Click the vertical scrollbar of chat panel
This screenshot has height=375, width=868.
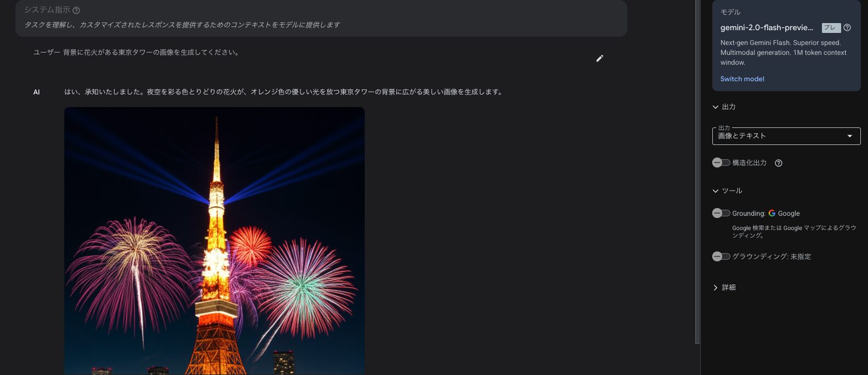coord(697,171)
